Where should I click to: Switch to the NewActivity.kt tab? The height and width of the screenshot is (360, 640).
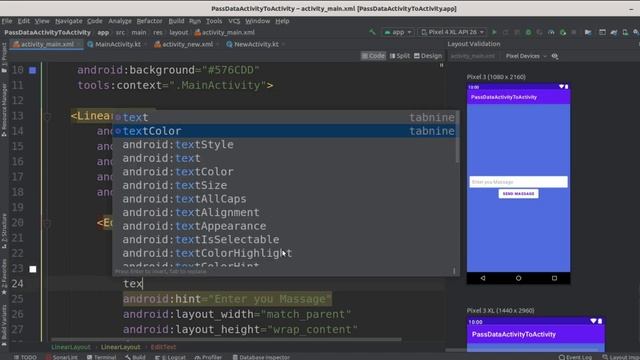pos(256,44)
